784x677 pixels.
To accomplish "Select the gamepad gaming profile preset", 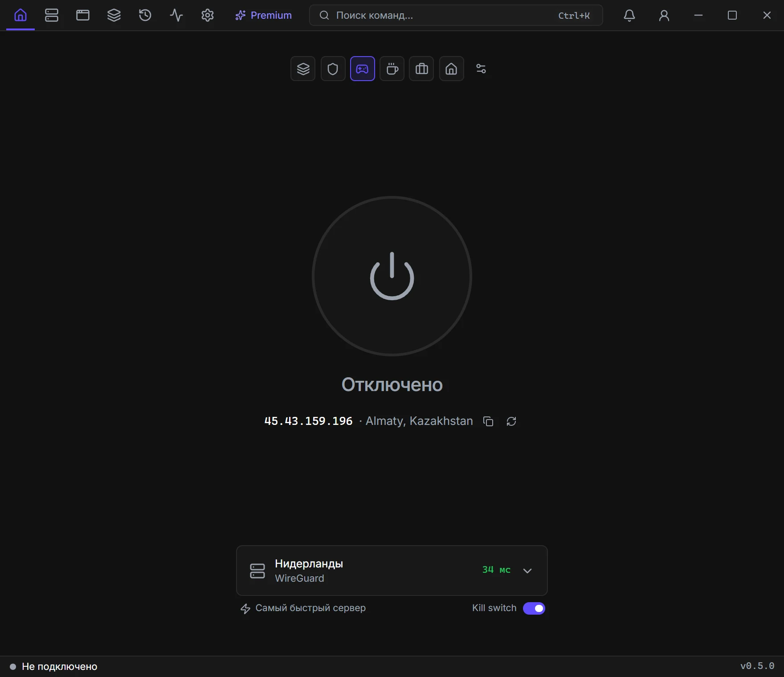I will tap(363, 69).
